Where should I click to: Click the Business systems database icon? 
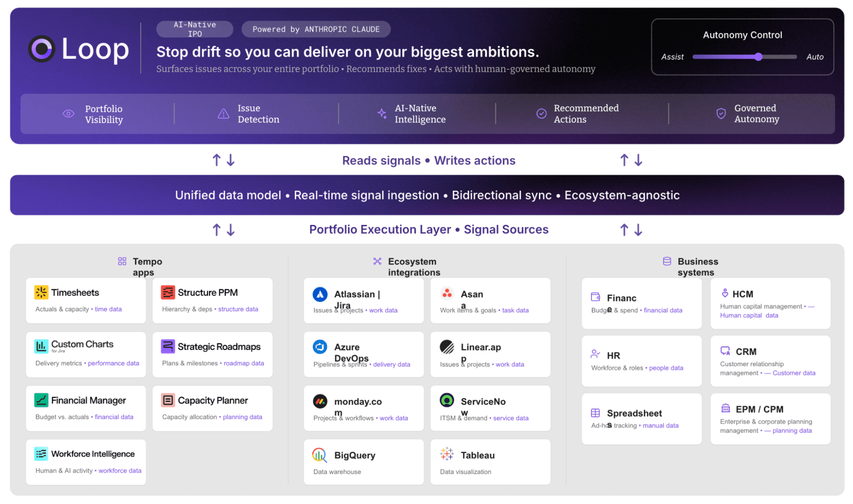point(667,261)
